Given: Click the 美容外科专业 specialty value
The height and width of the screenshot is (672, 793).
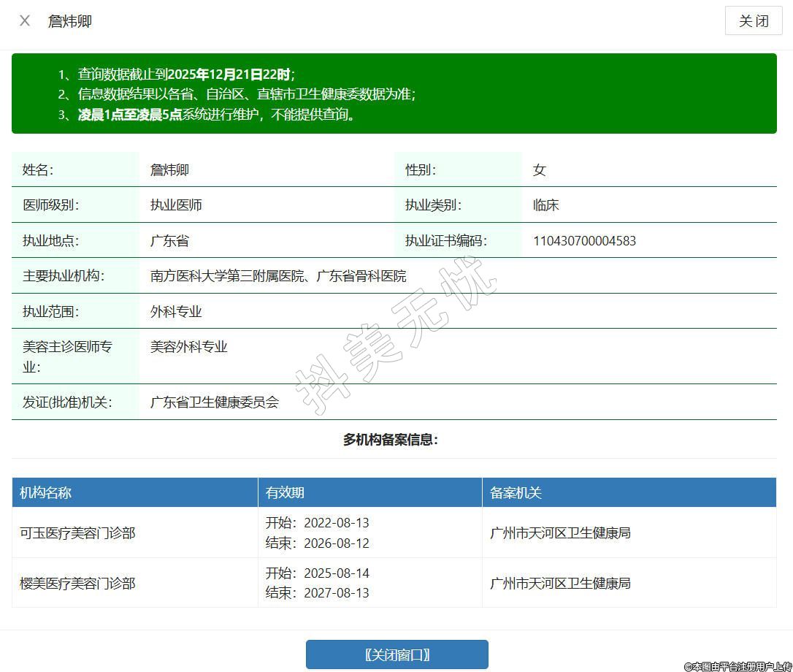Looking at the screenshot, I should point(189,347).
